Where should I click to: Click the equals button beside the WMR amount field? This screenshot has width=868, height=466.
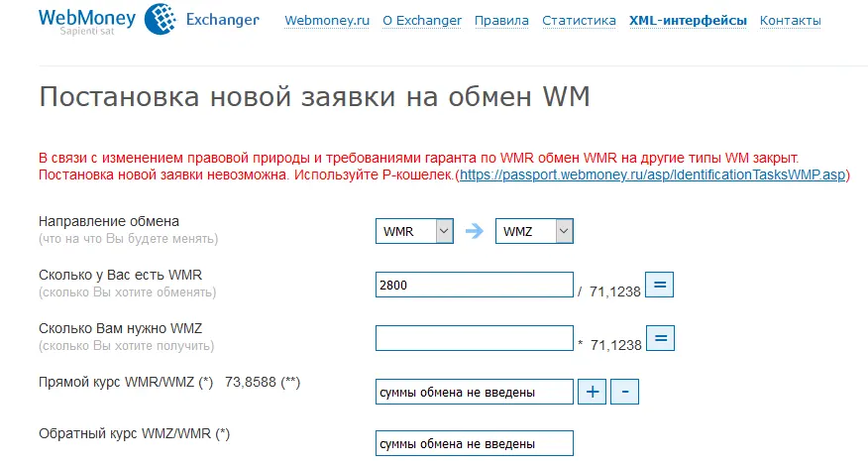point(659,285)
